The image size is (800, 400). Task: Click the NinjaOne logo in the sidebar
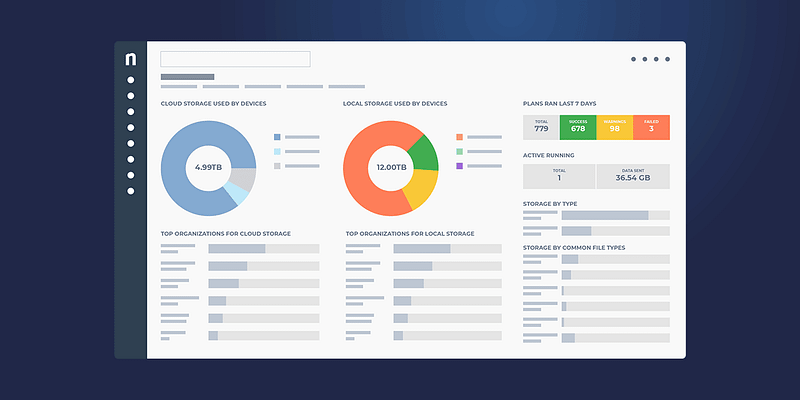(x=130, y=60)
